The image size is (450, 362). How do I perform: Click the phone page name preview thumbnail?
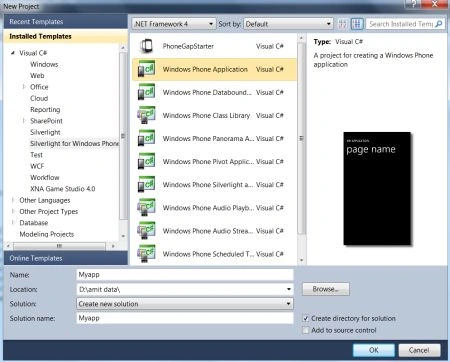tap(377, 188)
